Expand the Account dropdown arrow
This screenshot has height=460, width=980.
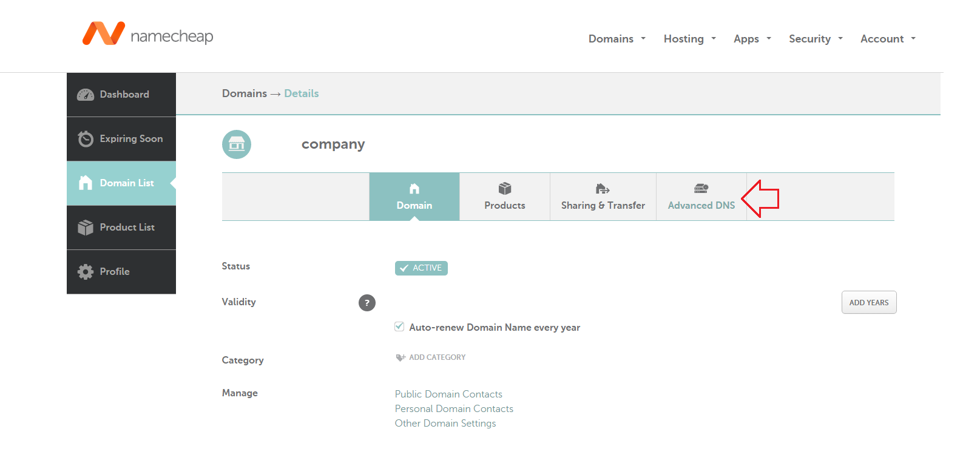click(x=913, y=38)
